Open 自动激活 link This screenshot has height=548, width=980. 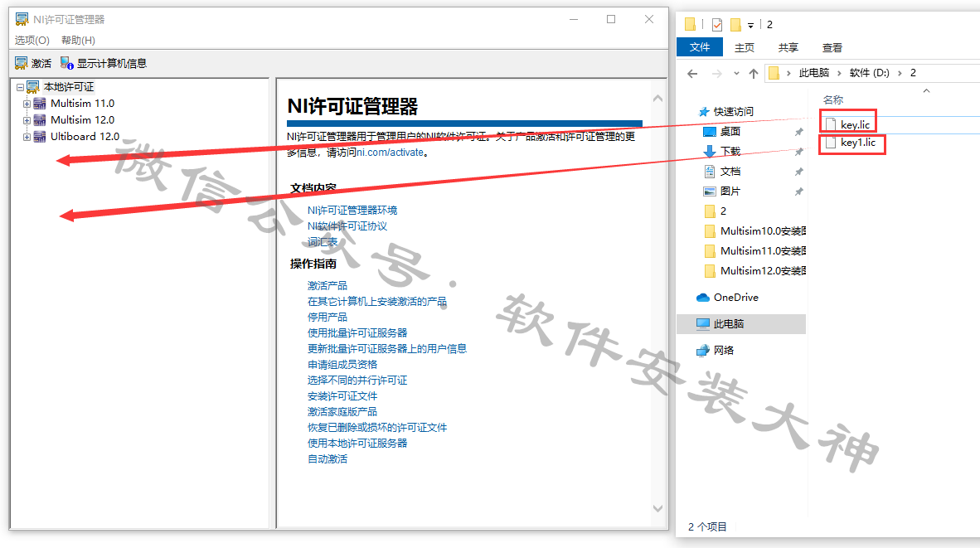(x=327, y=458)
